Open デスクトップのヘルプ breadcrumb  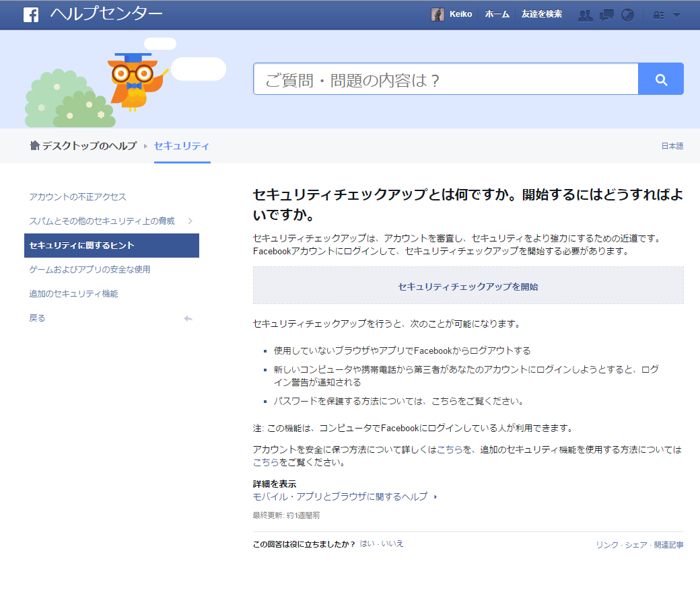(90, 146)
